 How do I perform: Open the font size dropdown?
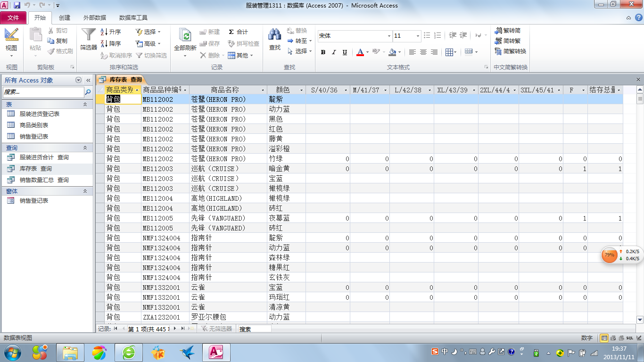click(x=418, y=36)
